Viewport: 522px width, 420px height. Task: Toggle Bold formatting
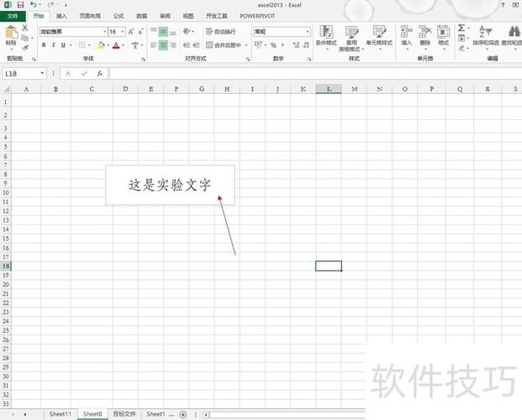tap(44, 45)
